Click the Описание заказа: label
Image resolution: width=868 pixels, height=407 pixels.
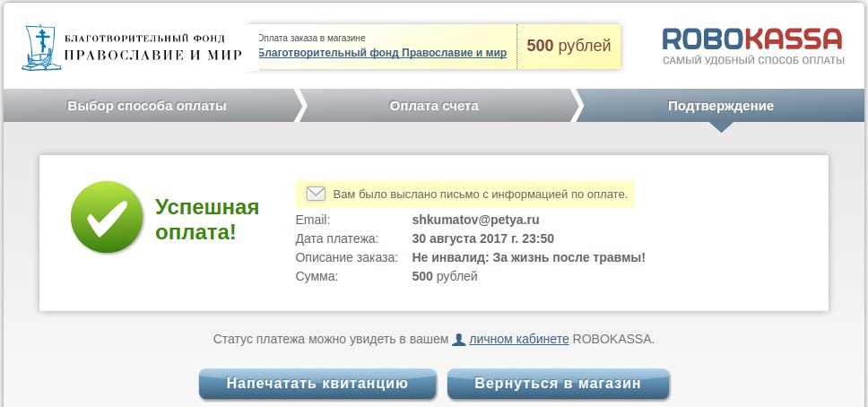pos(346,257)
